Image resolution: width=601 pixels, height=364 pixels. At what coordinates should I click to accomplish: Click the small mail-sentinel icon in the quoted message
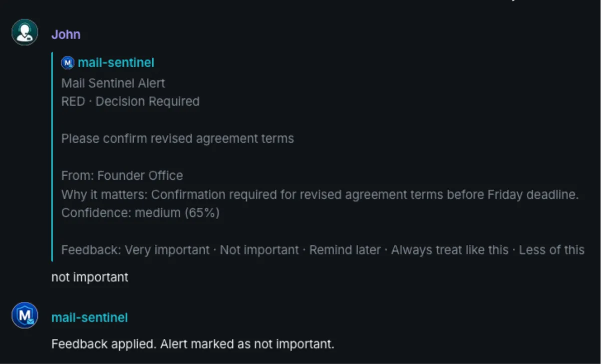(x=68, y=63)
